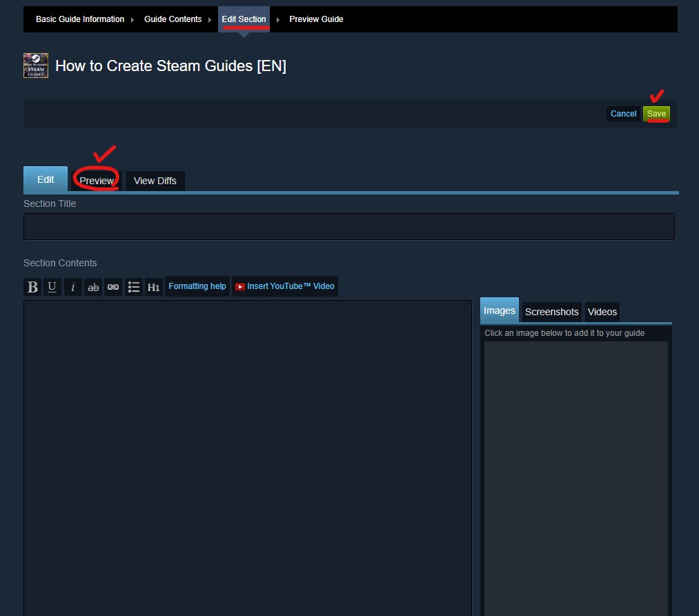Click the Section Contents label
The image size is (699, 616).
tap(60, 263)
